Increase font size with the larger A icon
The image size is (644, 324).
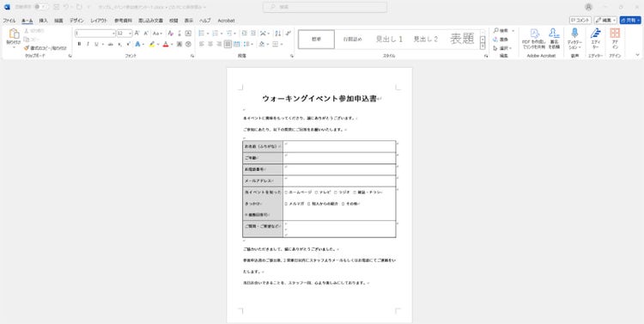(137, 34)
